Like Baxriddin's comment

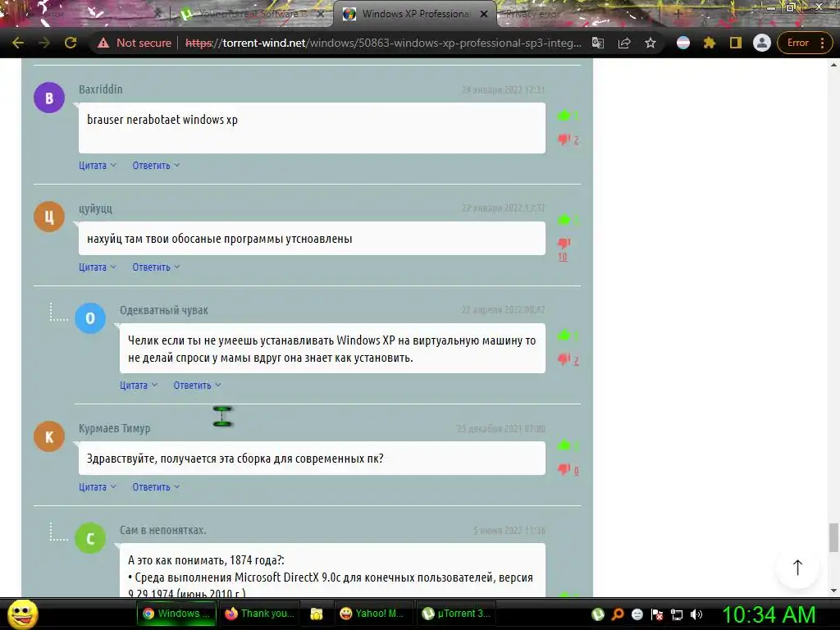pyautogui.click(x=564, y=115)
